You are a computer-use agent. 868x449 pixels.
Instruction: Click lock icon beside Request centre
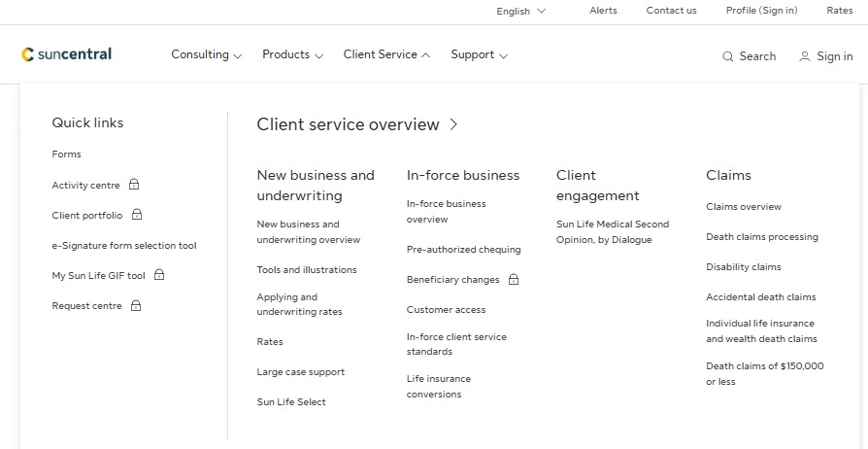(136, 305)
